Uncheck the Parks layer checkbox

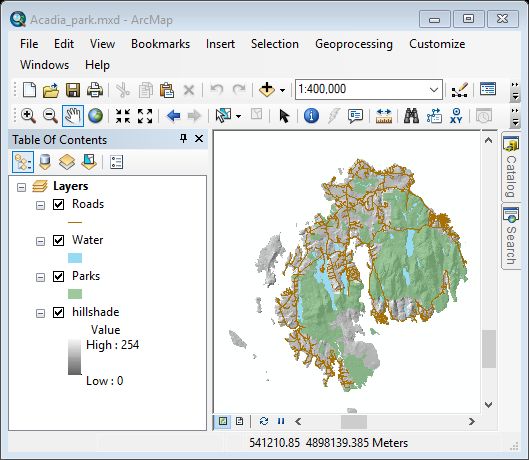[58, 276]
